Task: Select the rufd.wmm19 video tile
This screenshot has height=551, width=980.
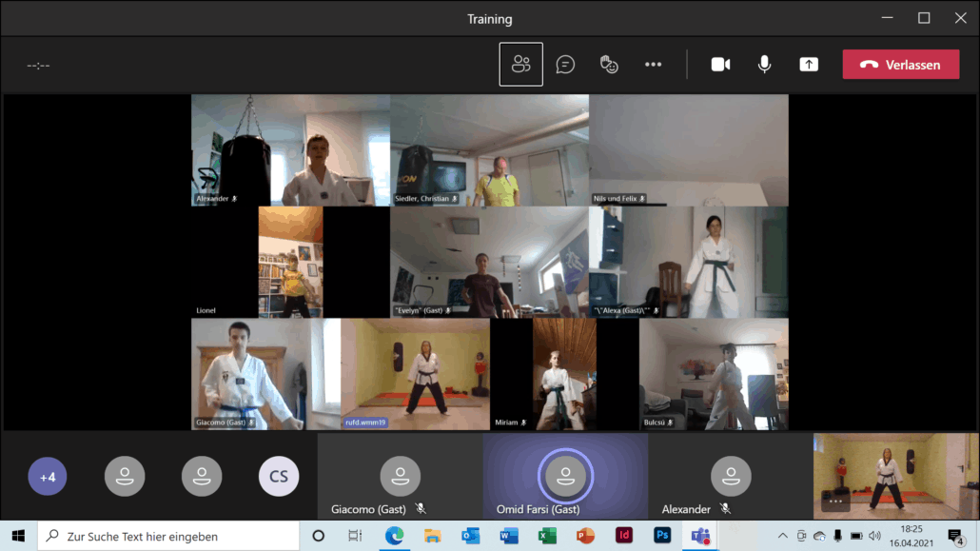Action: 415,373
